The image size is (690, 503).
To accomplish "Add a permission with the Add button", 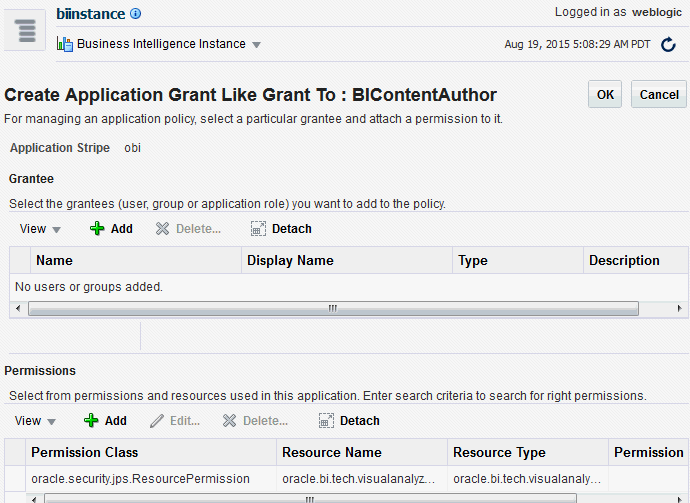I will click(105, 421).
